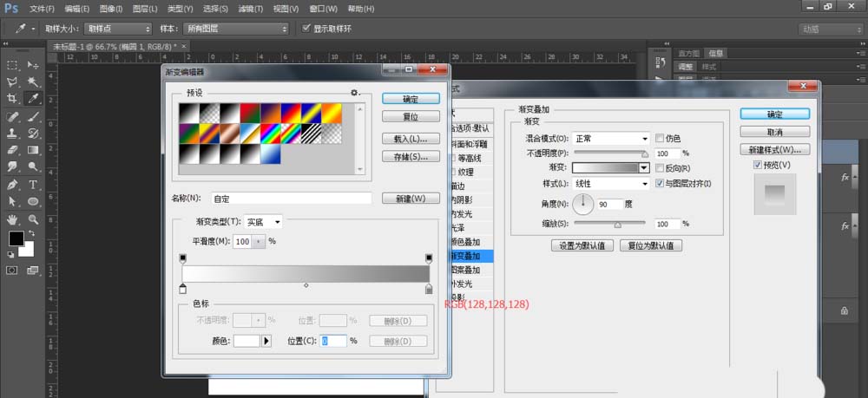Click the 新建(W) button
This screenshot has height=398, width=868.
pos(411,199)
